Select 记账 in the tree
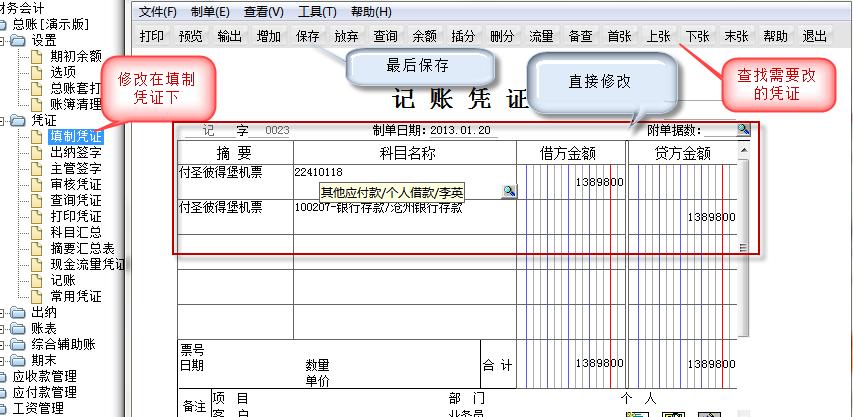The width and height of the screenshot is (853, 417). coord(63,281)
